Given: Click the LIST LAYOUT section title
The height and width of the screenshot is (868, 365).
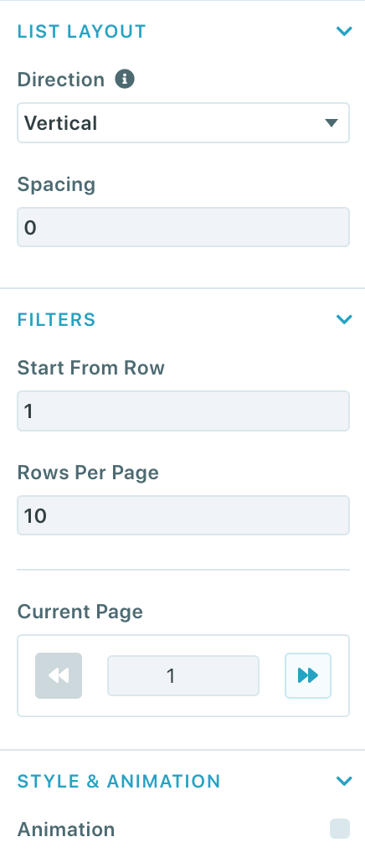Looking at the screenshot, I should pos(82,32).
